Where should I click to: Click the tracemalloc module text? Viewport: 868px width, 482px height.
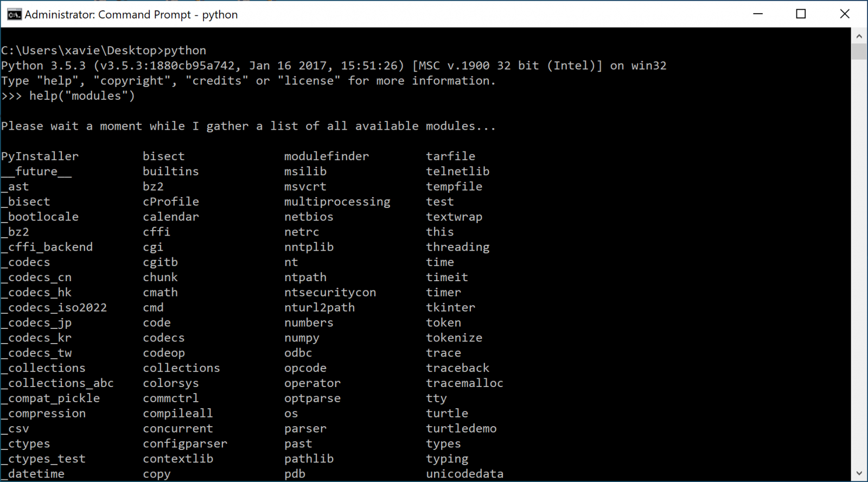click(x=464, y=383)
